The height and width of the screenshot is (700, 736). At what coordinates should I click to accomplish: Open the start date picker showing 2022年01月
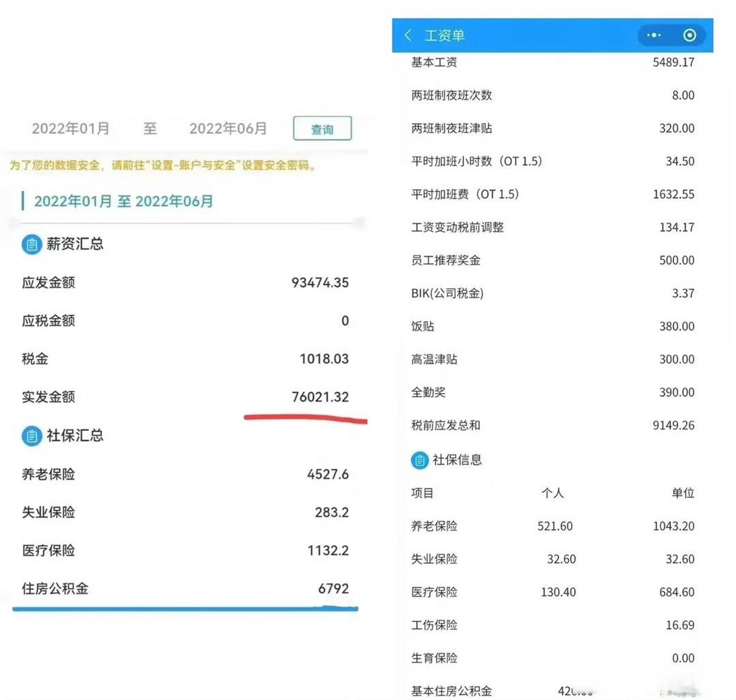pyautogui.click(x=71, y=129)
